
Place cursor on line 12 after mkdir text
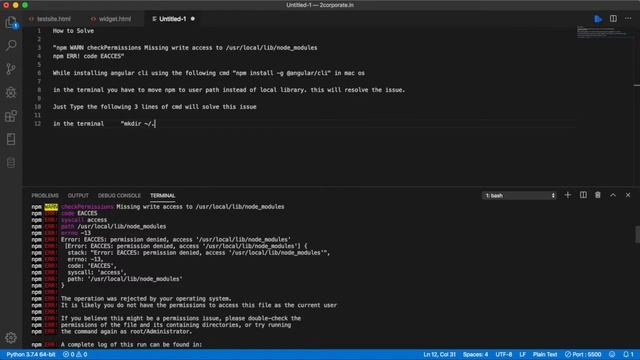point(155,124)
